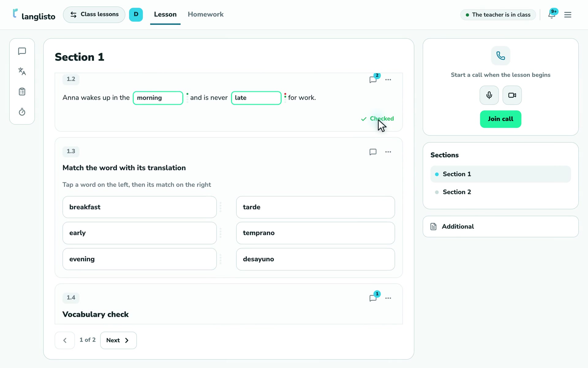Click the Checked status on exercise 1.2
Viewport: 588px width, 368px height.
[377, 119]
